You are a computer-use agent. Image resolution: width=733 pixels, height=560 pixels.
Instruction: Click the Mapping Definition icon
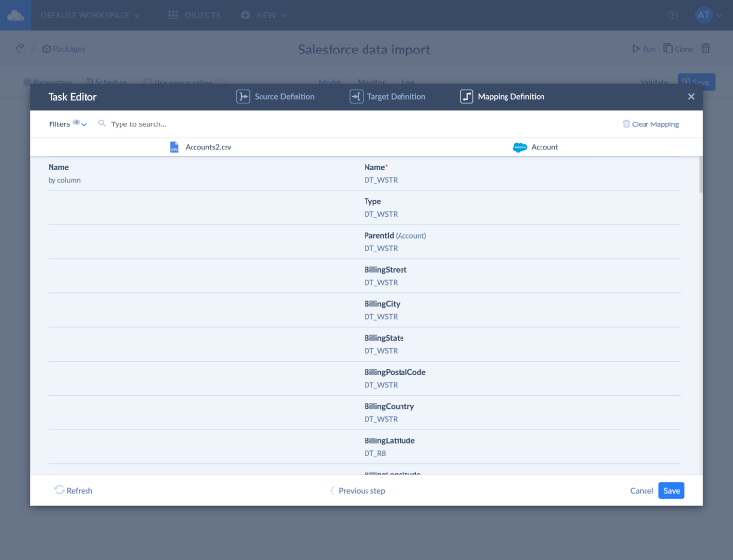[467, 97]
